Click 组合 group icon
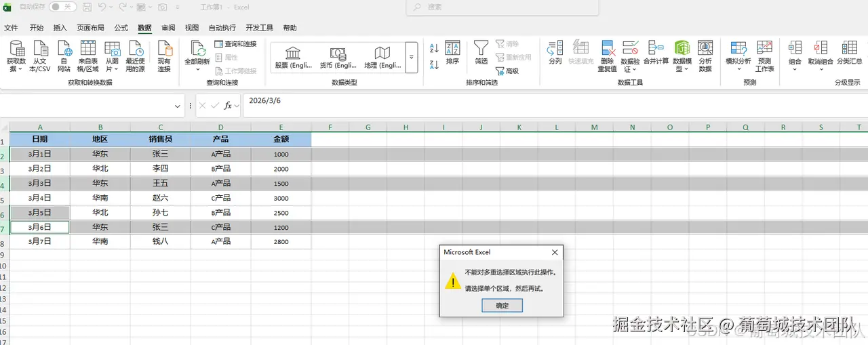 click(x=795, y=56)
